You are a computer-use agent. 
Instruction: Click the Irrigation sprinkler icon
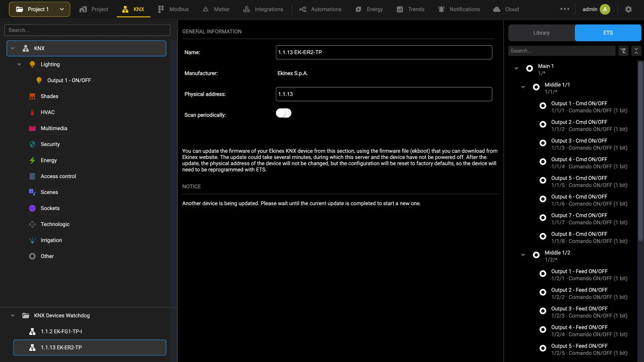coord(32,240)
